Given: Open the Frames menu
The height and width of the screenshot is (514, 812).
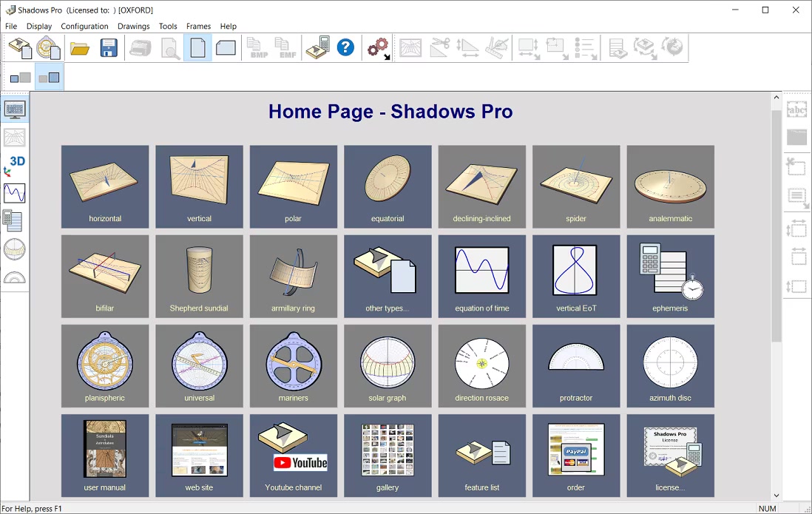Looking at the screenshot, I should coord(198,26).
